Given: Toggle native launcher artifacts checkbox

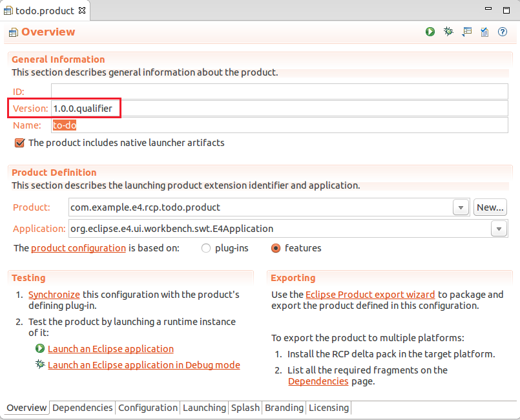Looking at the screenshot, I should coord(19,143).
